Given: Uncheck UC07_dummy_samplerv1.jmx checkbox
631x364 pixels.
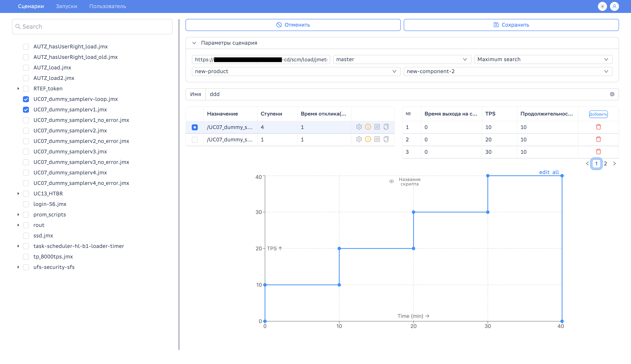Looking at the screenshot, I should click(26, 110).
